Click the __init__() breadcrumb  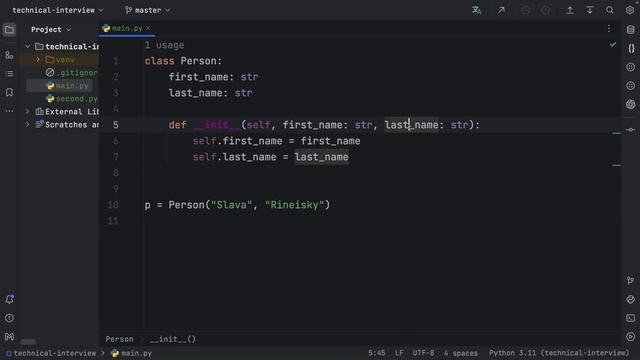[x=172, y=339]
